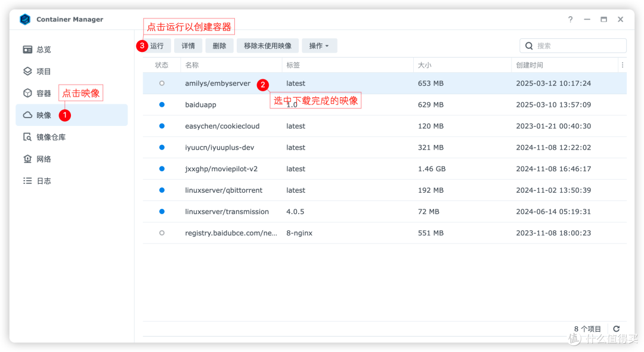644x352 pixels.
Task: Open the 操作 actions dropdown
Action: click(x=319, y=45)
